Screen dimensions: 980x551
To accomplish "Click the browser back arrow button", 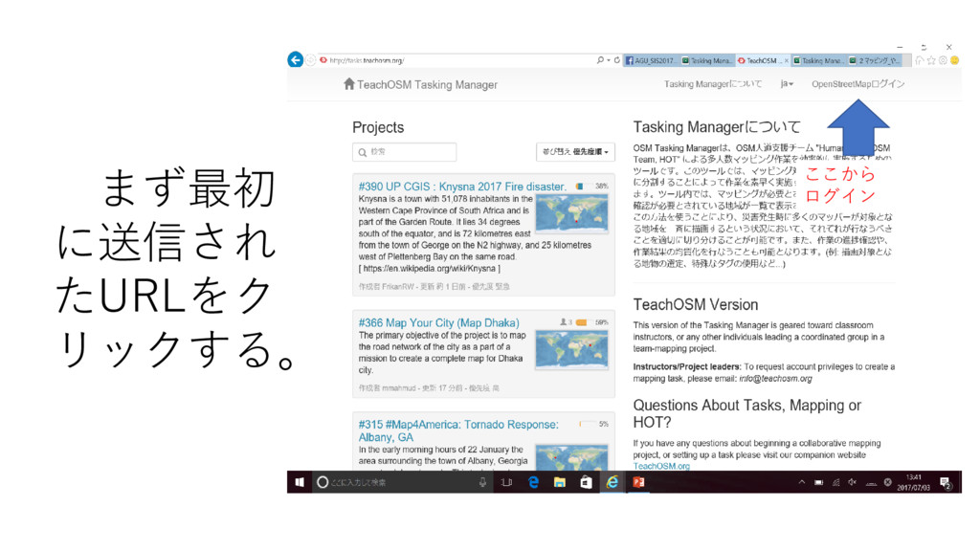I will point(295,59).
